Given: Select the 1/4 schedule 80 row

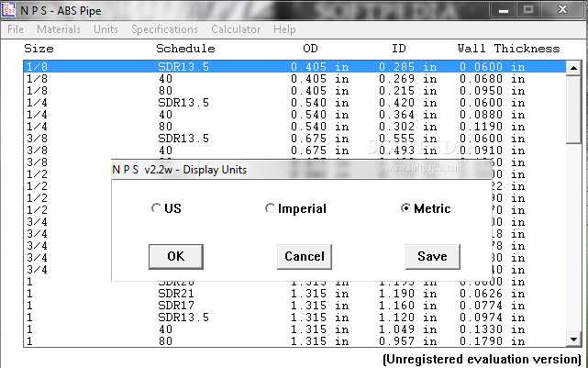Looking at the screenshot, I should [x=294, y=127].
